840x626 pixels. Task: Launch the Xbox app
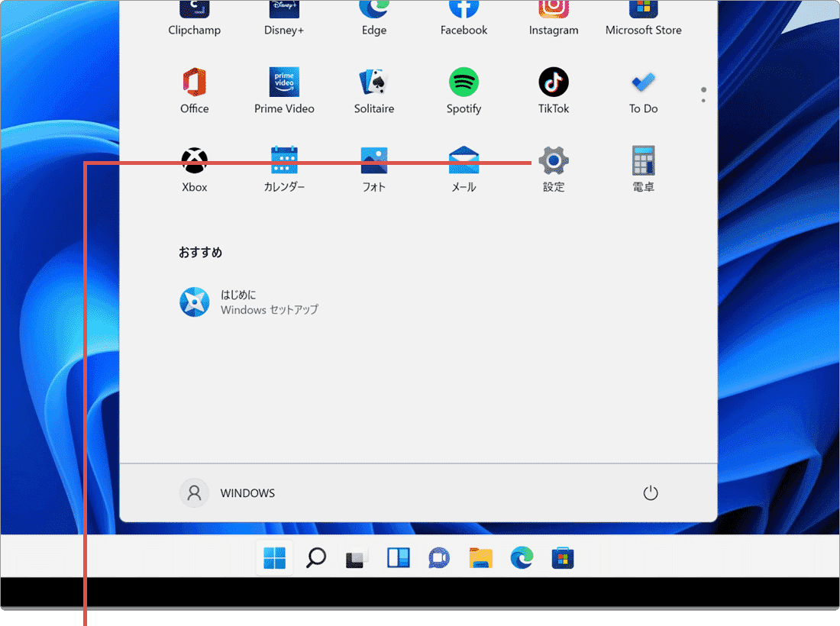tap(195, 169)
